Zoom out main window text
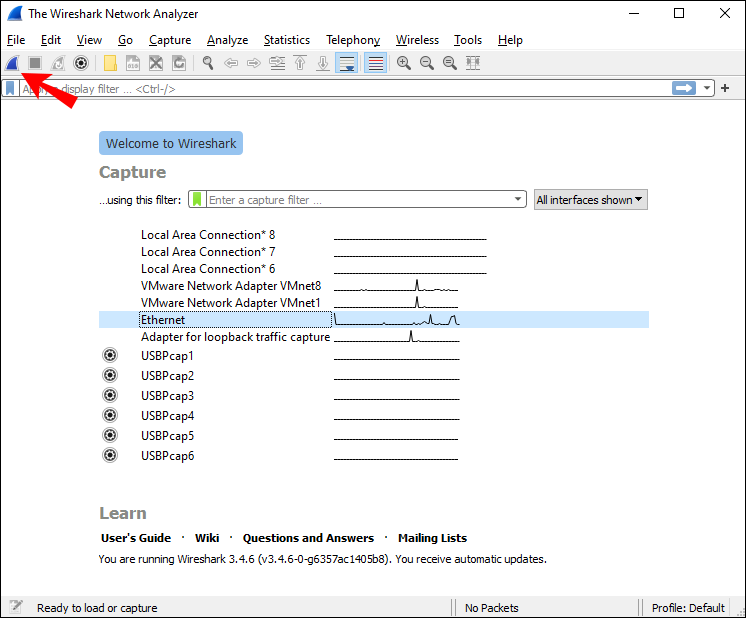The height and width of the screenshot is (618, 746). point(427,63)
